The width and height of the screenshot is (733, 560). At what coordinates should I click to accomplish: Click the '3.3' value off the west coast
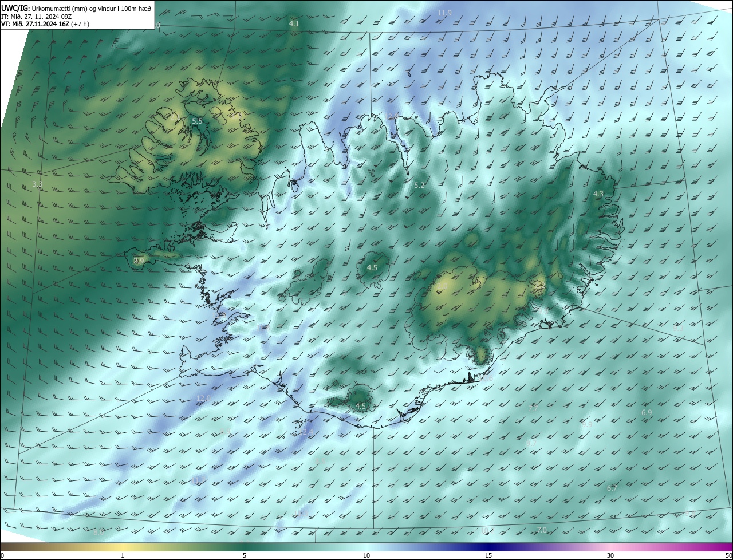coord(37,184)
